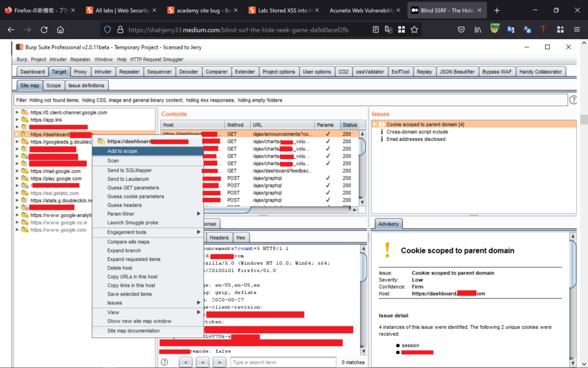
Task: Open the Hex view tab
Action: point(241,237)
